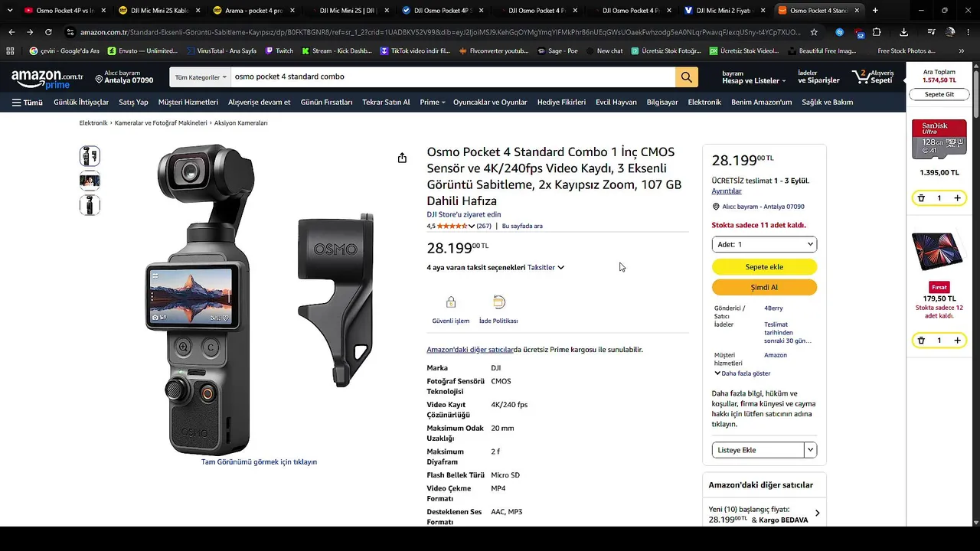Screen dimensions: 980x551
Task: Open the Hesap ve Listeler dropdown
Action: (x=754, y=77)
